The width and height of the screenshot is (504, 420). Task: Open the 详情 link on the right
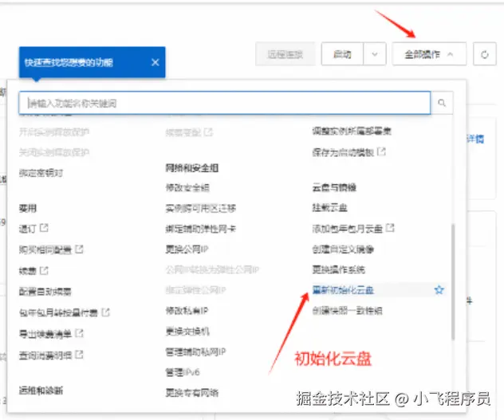(475, 139)
